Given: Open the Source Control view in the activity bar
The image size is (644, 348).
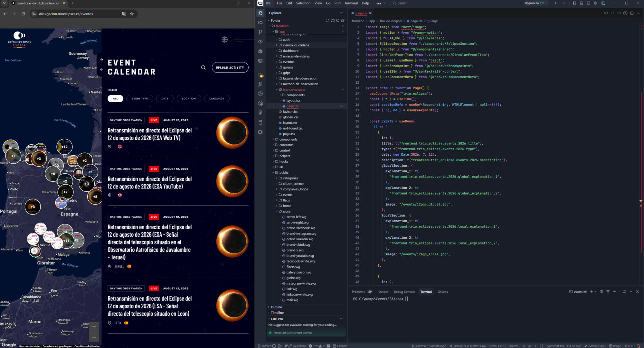Looking at the screenshot, I should coord(260,32).
